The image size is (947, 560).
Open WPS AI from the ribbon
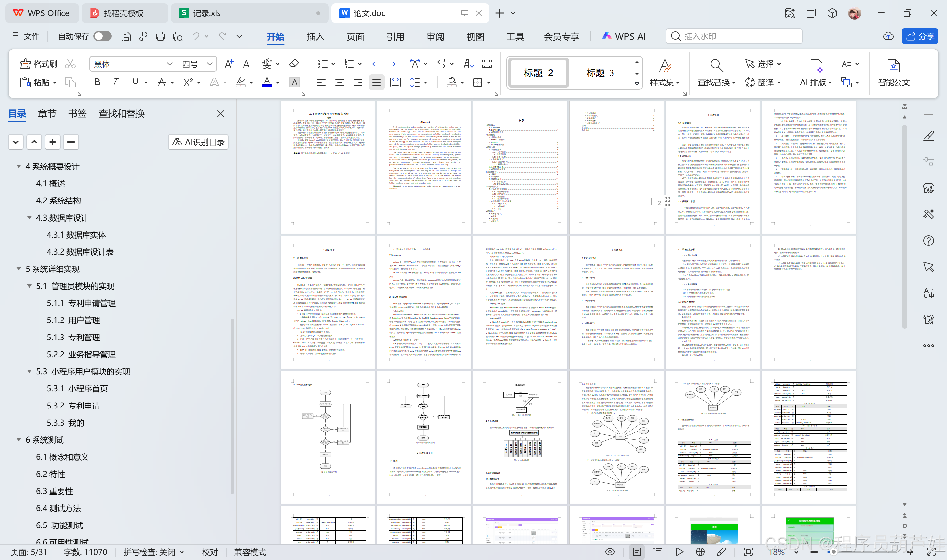[x=623, y=36]
